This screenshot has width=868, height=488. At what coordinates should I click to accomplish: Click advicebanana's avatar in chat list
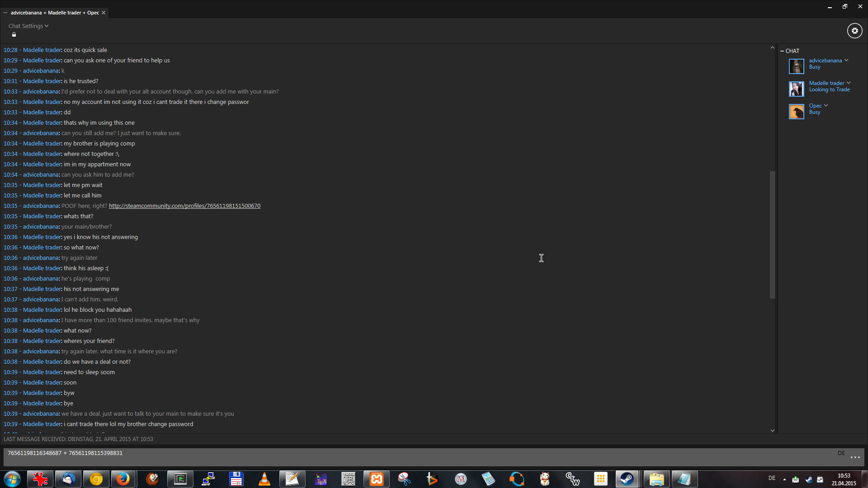[x=796, y=66]
